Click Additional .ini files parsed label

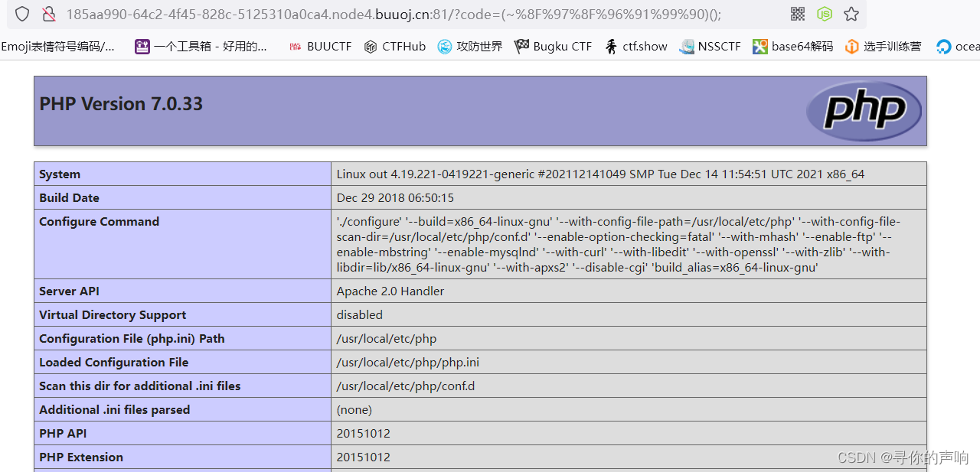114,410
